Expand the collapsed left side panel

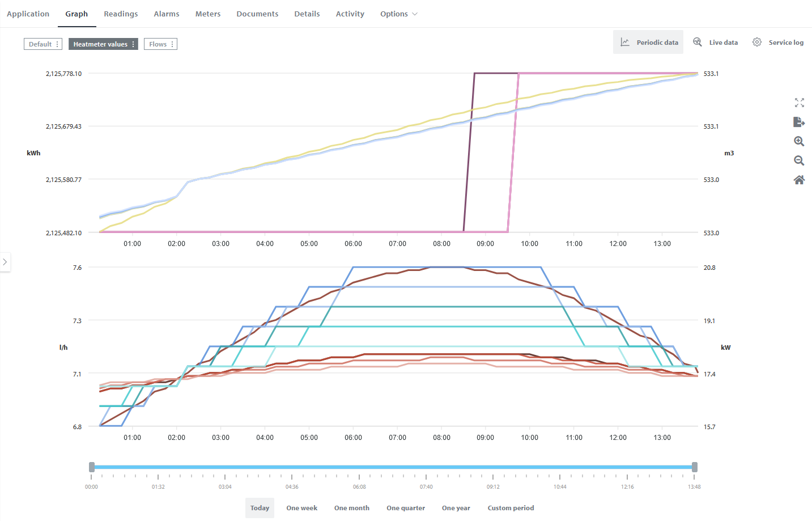point(6,261)
